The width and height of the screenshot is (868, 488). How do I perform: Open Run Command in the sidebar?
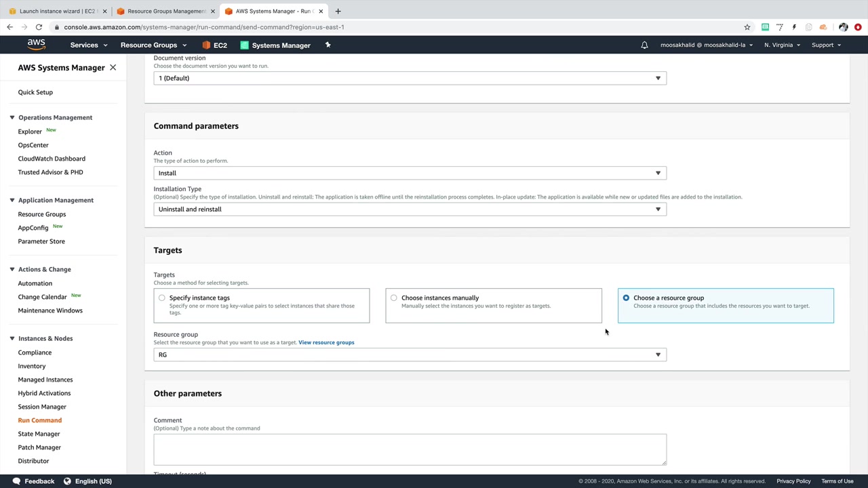(x=40, y=420)
